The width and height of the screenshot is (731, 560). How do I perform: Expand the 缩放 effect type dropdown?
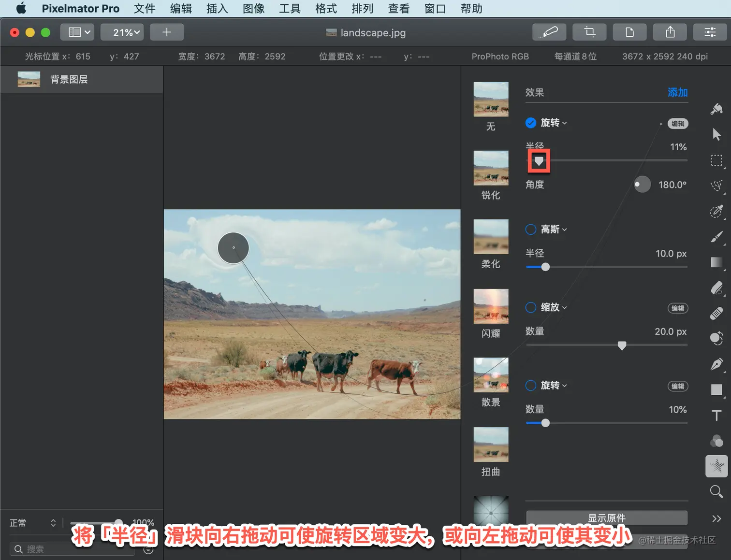(x=554, y=307)
